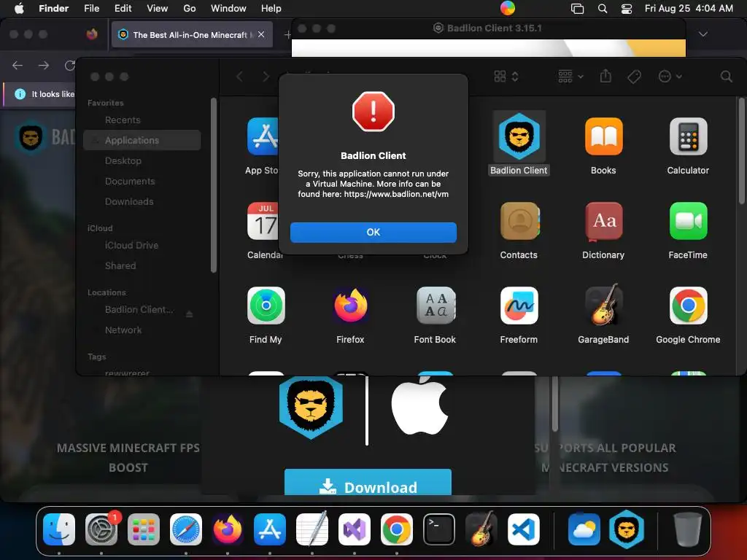Open Trash from the Dock

pos(687,529)
